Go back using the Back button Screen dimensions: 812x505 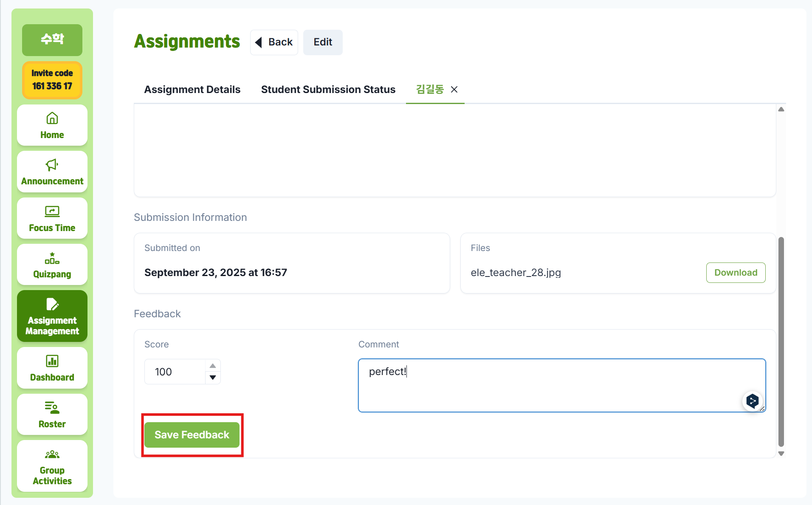pyautogui.click(x=274, y=42)
